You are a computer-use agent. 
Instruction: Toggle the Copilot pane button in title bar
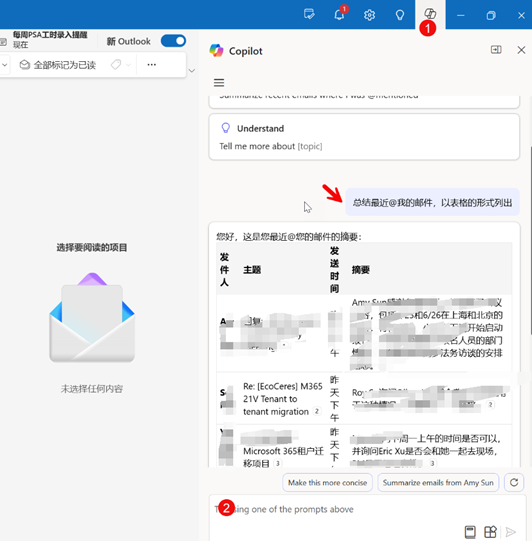(430, 14)
